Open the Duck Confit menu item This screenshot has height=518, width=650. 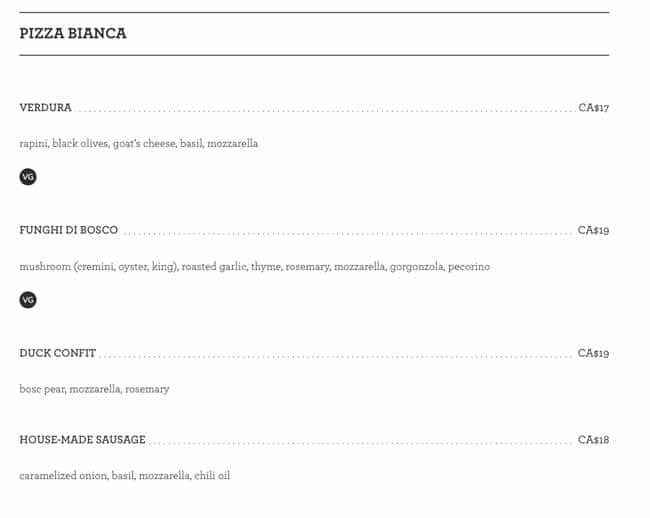(x=58, y=354)
